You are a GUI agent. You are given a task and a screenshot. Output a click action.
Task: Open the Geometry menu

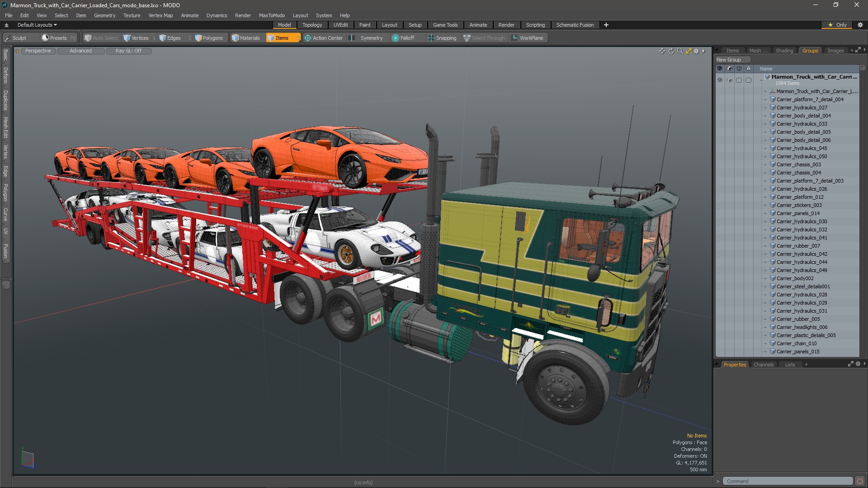click(x=104, y=15)
